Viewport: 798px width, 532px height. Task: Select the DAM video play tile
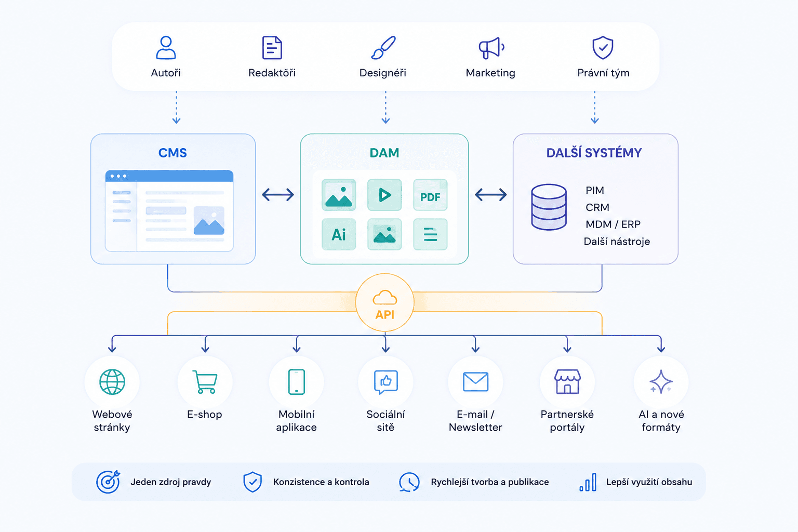click(x=384, y=195)
